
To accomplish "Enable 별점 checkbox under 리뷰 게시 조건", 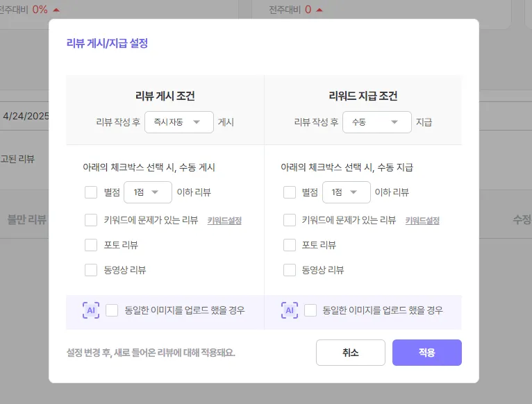I will point(91,192).
